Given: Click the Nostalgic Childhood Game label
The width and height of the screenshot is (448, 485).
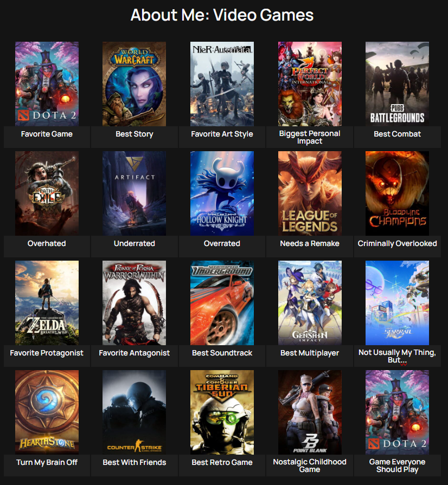Looking at the screenshot, I should pyautogui.click(x=310, y=465).
